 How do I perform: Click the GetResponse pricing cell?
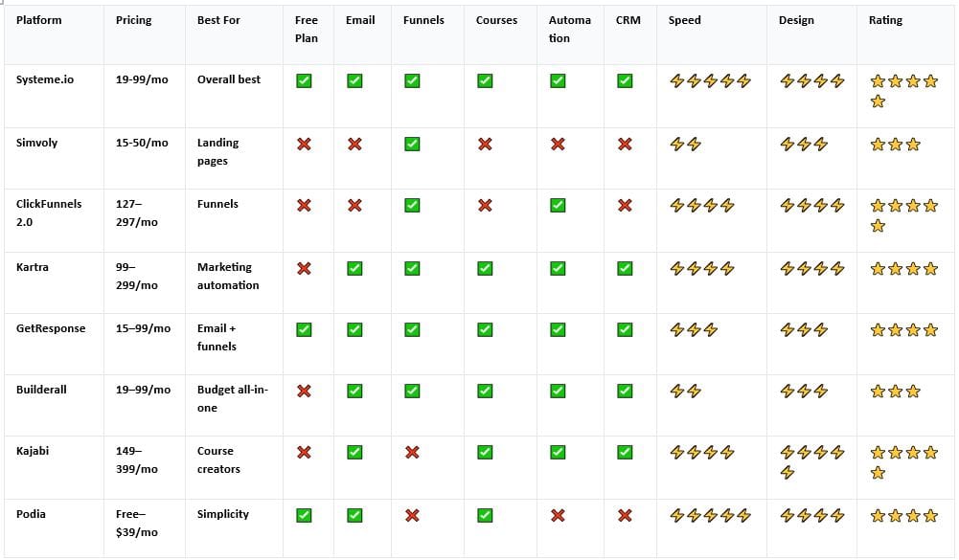coord(143,328)
